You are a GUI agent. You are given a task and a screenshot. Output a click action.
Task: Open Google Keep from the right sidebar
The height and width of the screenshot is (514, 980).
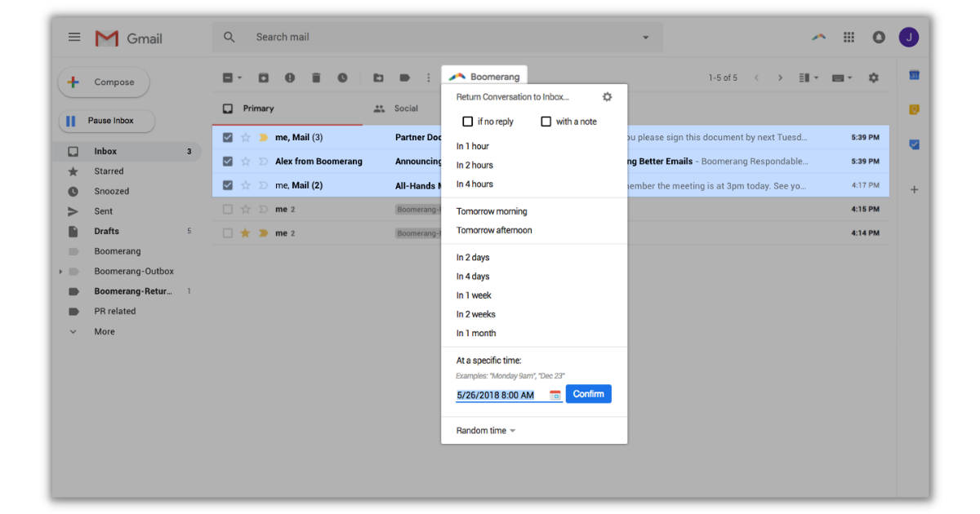[x=914, y=108]
